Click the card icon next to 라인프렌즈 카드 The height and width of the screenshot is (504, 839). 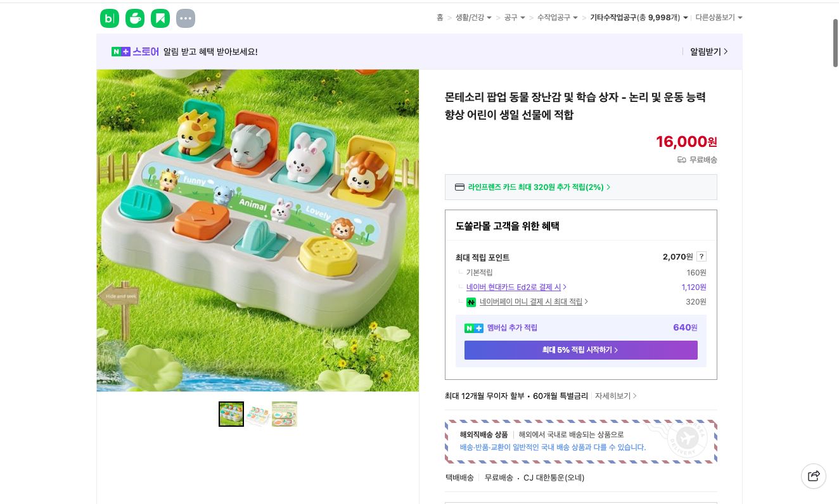point(459,187)
